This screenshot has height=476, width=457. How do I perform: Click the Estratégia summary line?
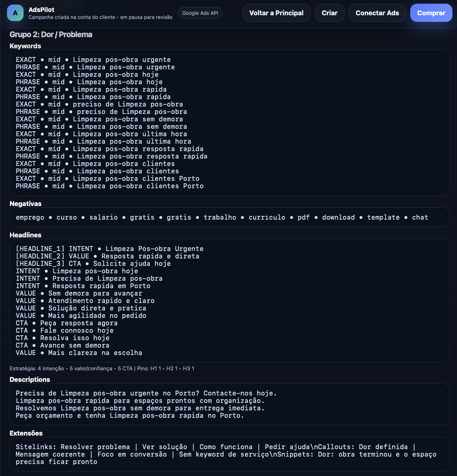point(102,369)
